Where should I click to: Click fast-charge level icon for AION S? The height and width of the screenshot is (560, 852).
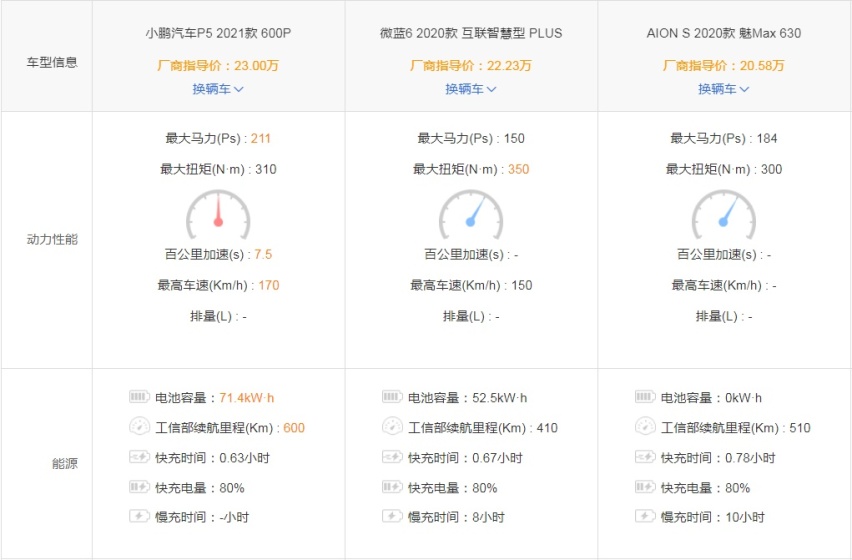645,487
